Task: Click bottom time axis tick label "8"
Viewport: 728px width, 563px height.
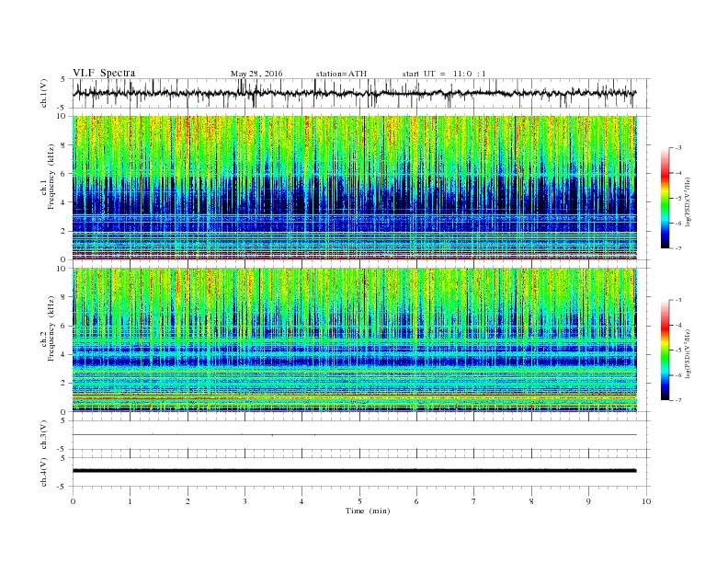Action: [531, 501]
